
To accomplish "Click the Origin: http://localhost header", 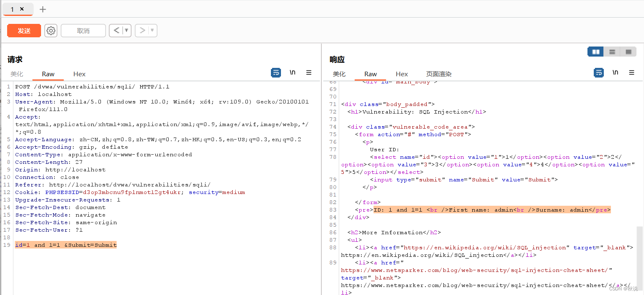I will coord(60,170).
